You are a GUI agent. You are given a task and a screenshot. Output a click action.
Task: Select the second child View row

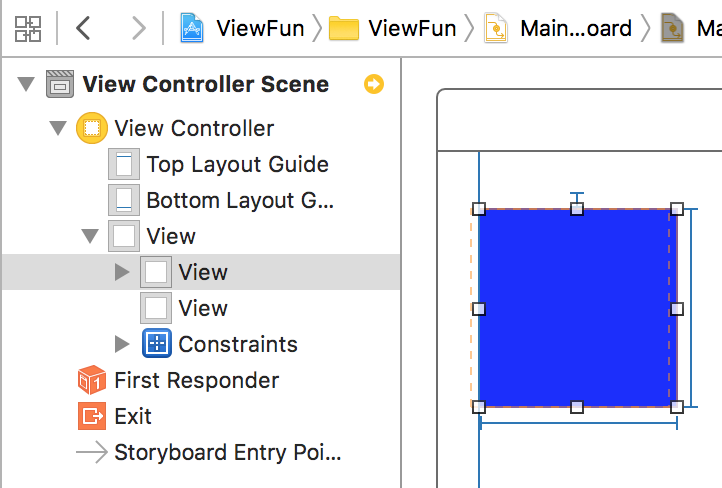point(202,308)
